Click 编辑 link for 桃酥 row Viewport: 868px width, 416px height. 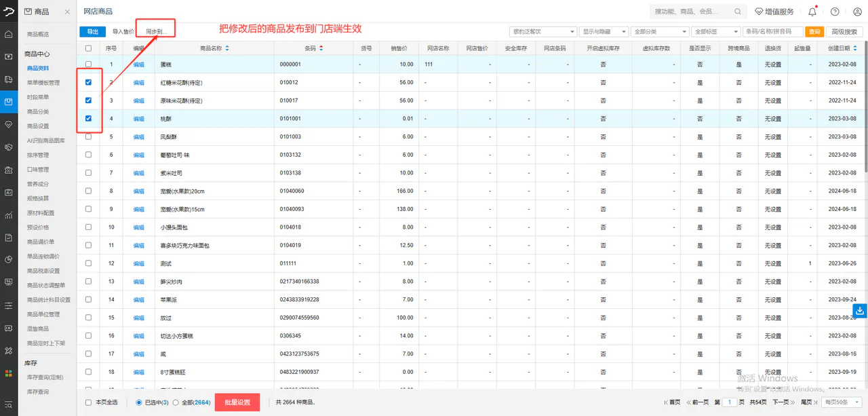139,119
